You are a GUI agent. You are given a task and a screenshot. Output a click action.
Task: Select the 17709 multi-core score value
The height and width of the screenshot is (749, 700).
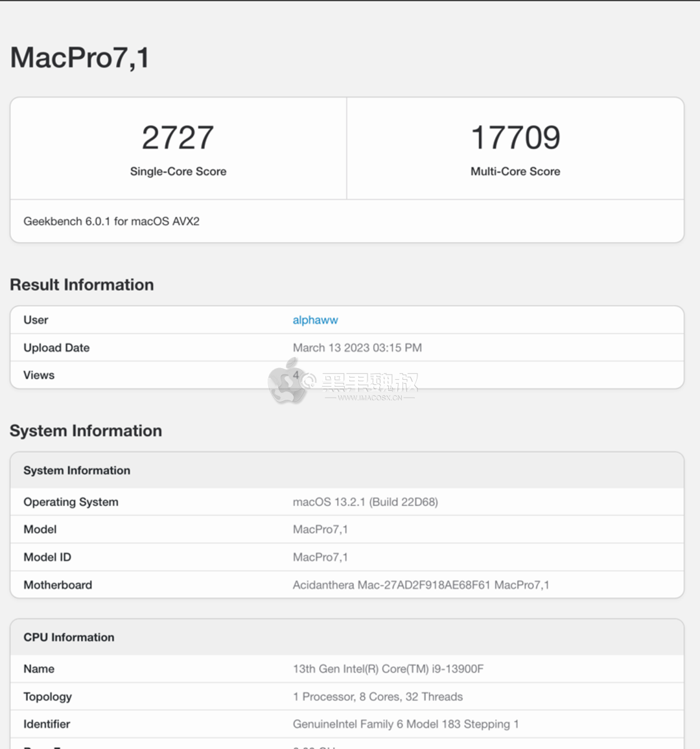(x=515, y=137)
